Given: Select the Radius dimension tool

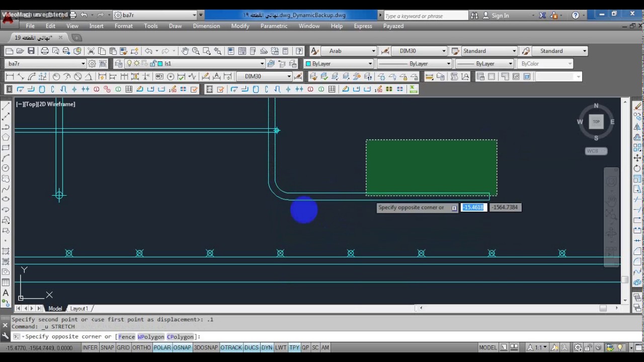Looking at the screenshot, I should (x=56, y=76).
